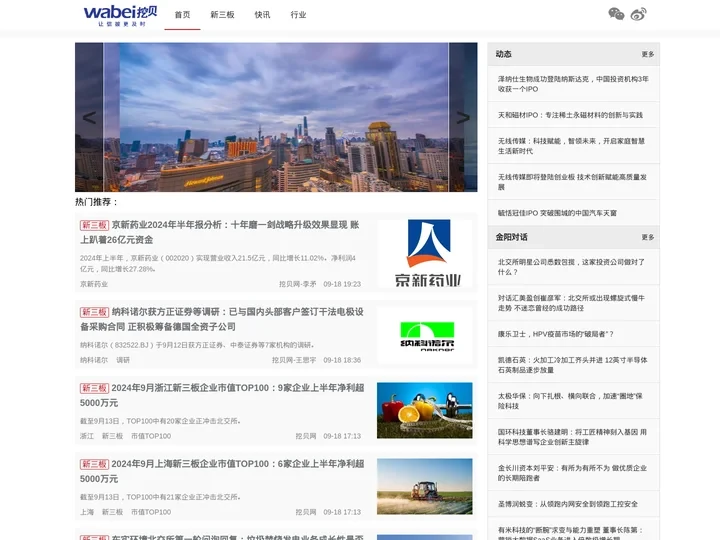The image size is (720, 540).
Task: Click the 浙江 tag
Action: [x=87, y=436]
